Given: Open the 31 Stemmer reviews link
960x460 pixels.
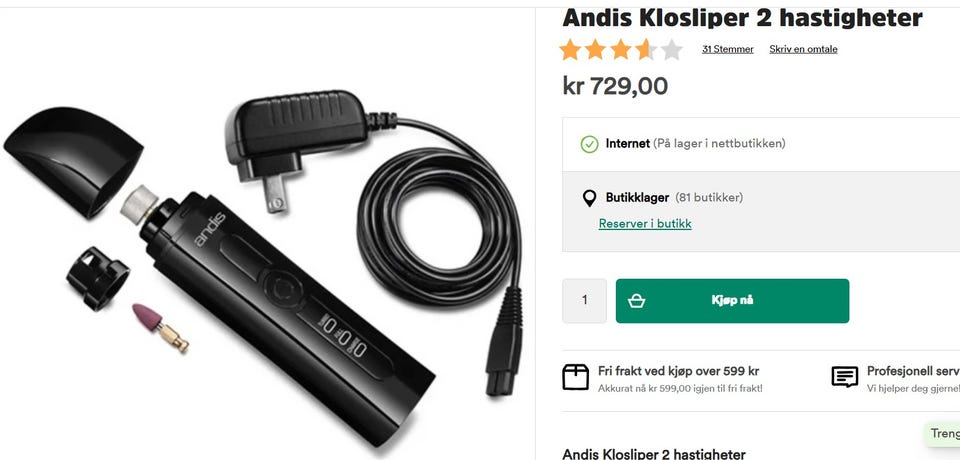Looking at the screenshot, I should point(727,49).
